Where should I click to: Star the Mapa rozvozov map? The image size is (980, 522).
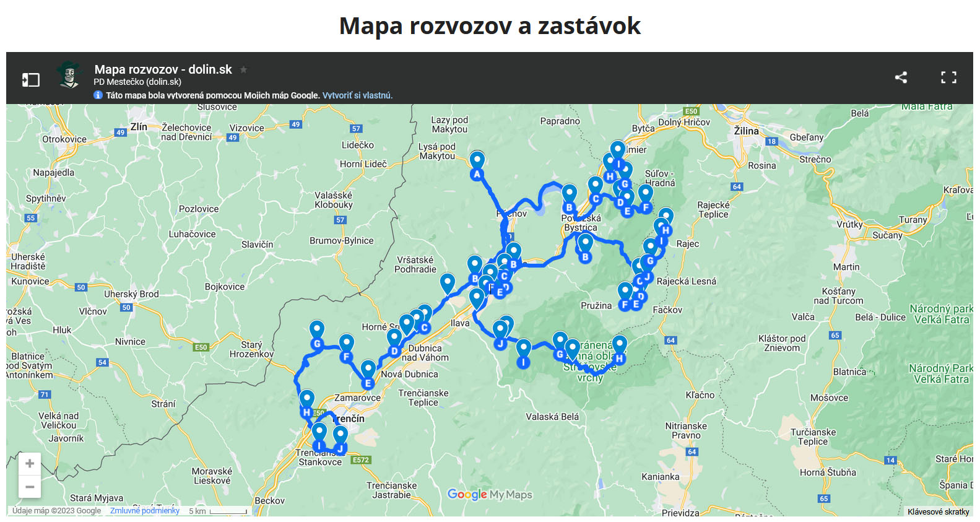tap(244, 69)
